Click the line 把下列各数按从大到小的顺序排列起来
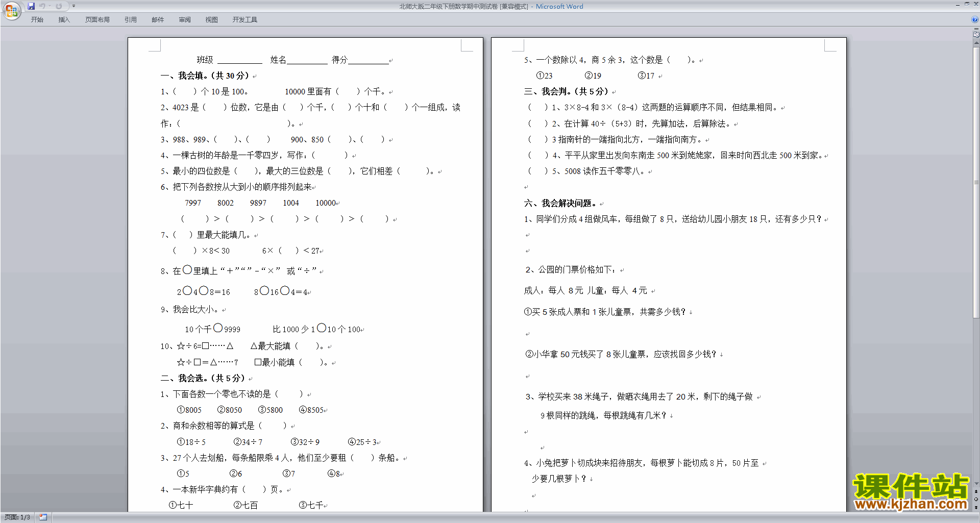 242,187
